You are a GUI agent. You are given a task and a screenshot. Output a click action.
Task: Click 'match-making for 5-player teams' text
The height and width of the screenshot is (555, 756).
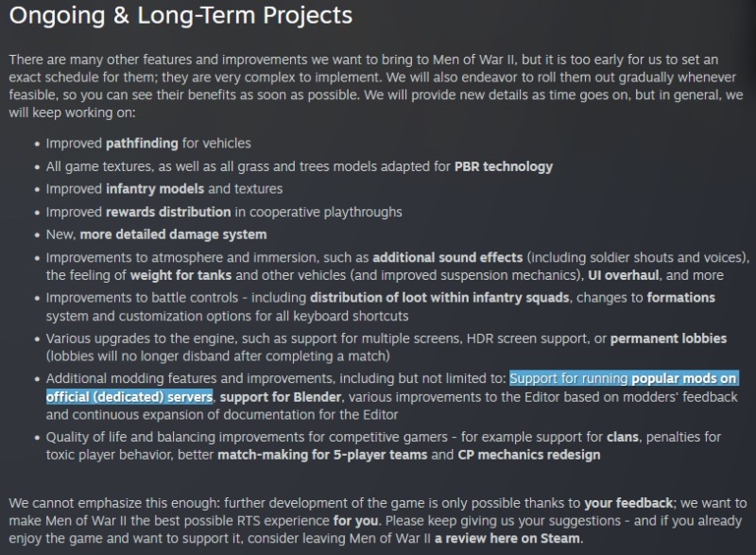(x=322, y=455)
